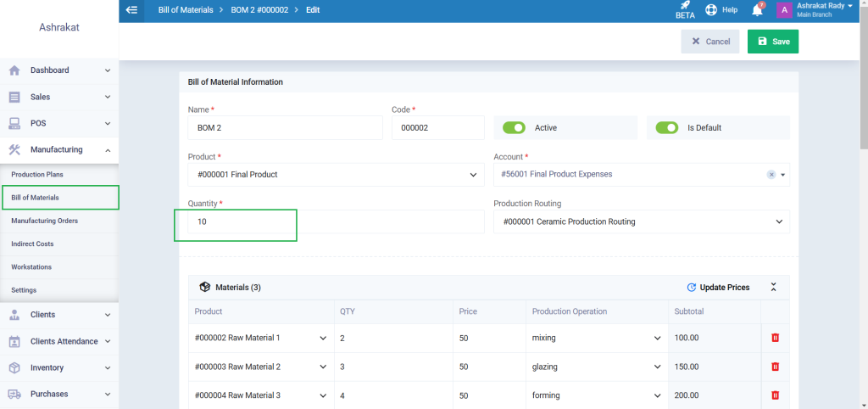Image resolution: width=868 pixels, height=409 pixels.
Task: Toggle the Active switch
Action: (x=514, y=127)
